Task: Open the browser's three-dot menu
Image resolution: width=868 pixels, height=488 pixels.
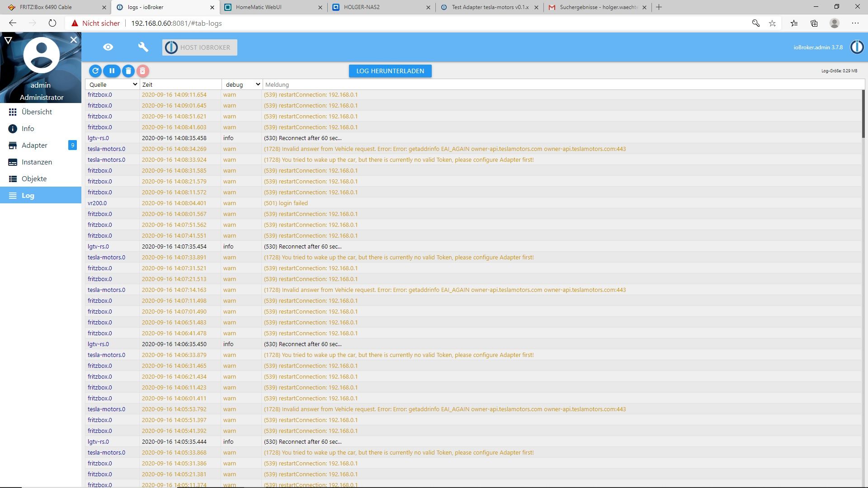Action: point(855,23)
